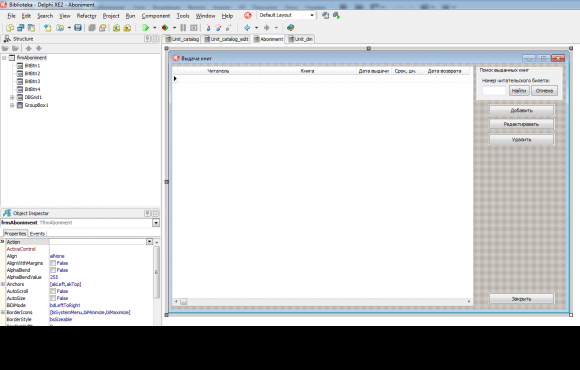Click the Help contents book icon
The image size is (580, 370).
pyautogui.click(x=291, y=28)
